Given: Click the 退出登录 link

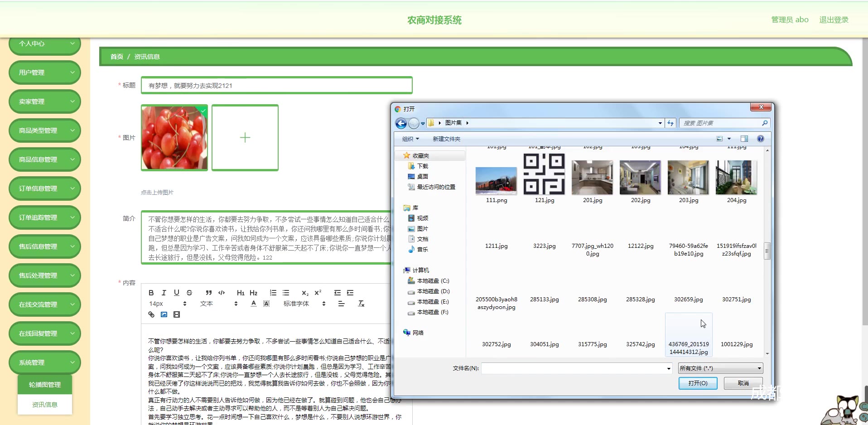Looking at the screenshot, I should [834, 20].
